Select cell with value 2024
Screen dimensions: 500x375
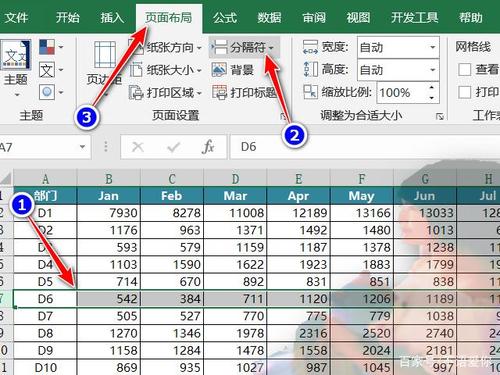[x=362, y=350]
